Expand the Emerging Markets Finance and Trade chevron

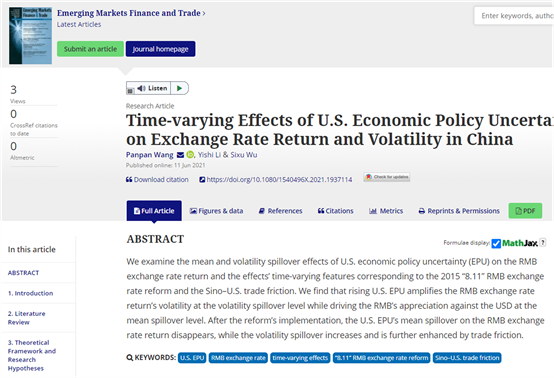pos(204,13)
